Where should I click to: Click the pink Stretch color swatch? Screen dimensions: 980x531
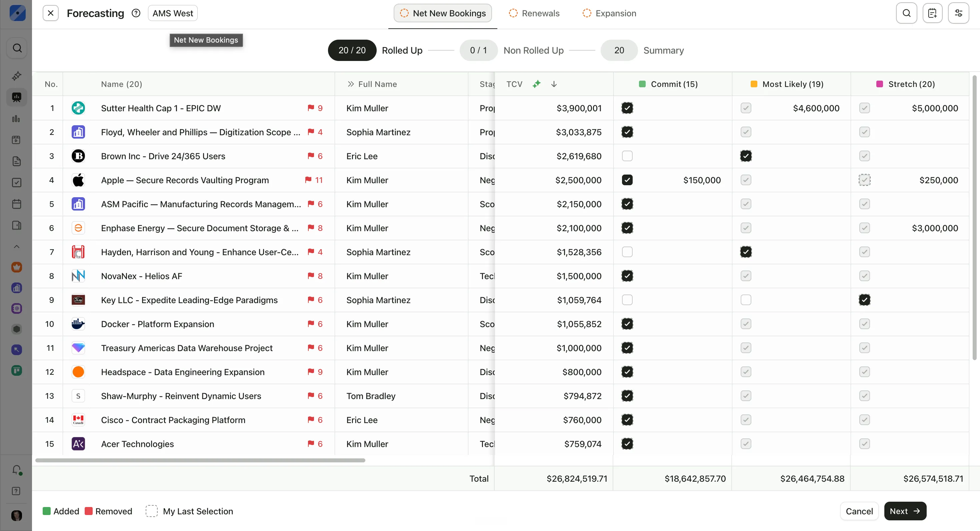[880, 84]
